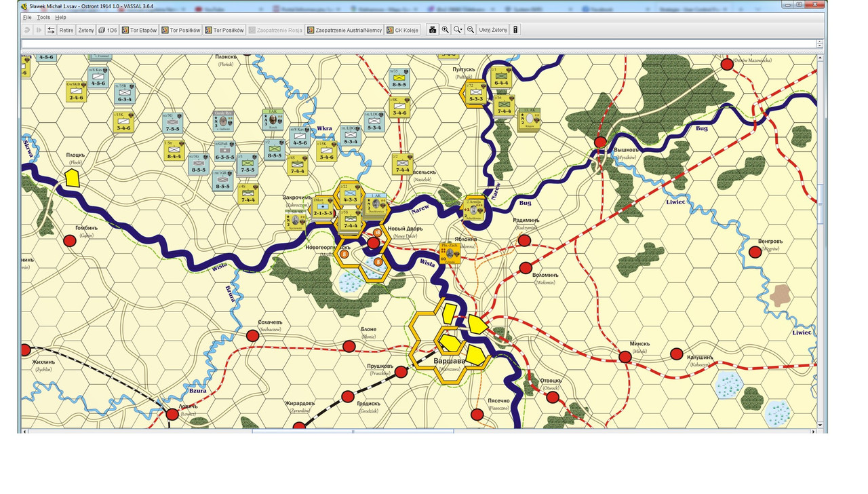Select the GwSKB 2-4-6 yellow counter

[x=76, y=92]
